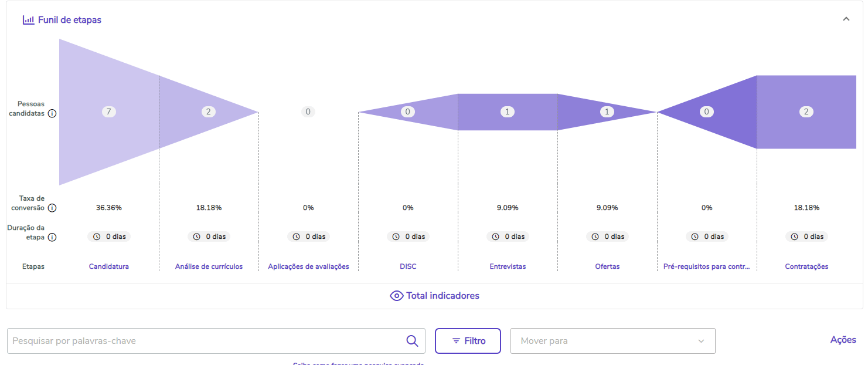This screenshot has width=868, height=365.
Task: Click 0 dias clock chip for Candidatura
Action: coord(109,236)
